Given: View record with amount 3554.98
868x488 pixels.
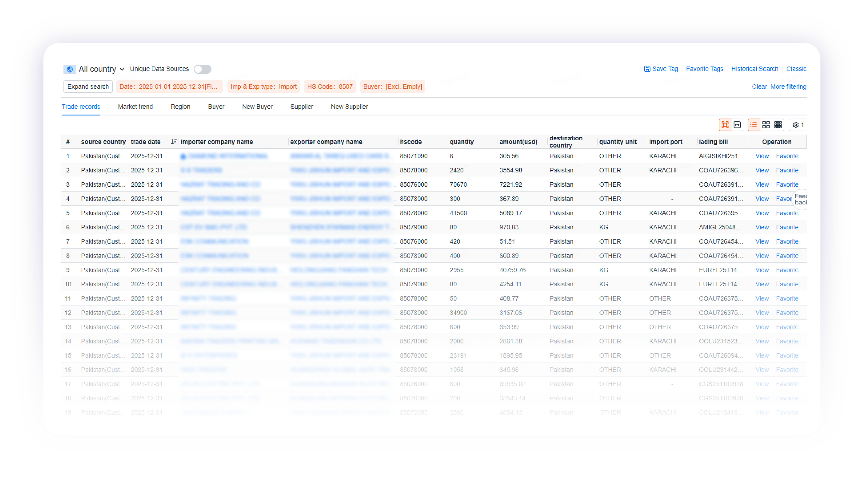Looking at the screenshot, I should (x=762, y=170).
